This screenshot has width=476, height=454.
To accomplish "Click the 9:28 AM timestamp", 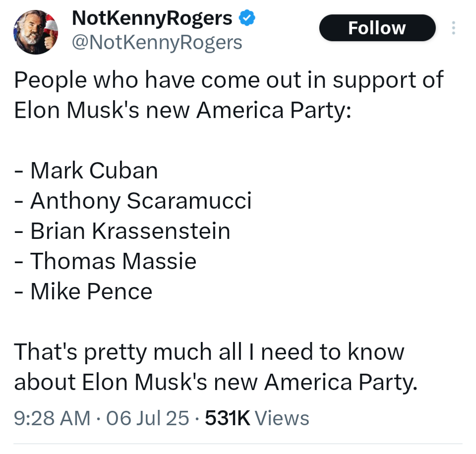I will point(52,418).
